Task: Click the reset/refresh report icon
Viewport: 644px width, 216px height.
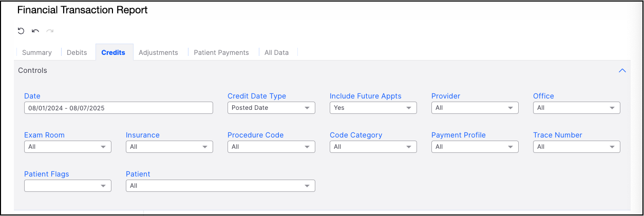Action: point(21,31)
